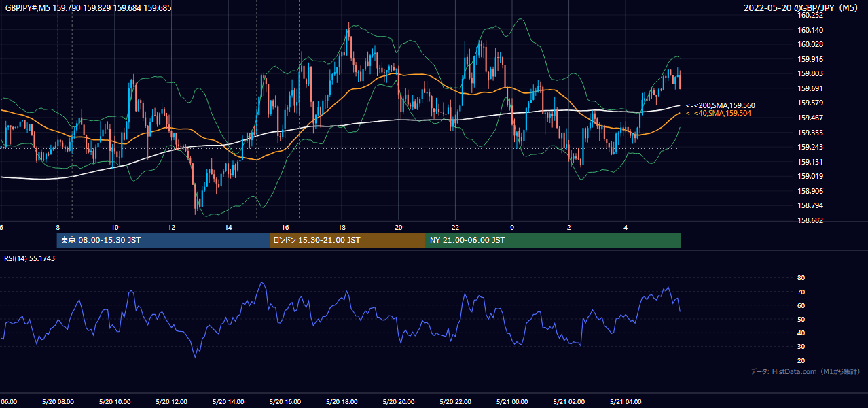
Task: Click the 5/20 12:00 date label
Action: tap(172, 402)
